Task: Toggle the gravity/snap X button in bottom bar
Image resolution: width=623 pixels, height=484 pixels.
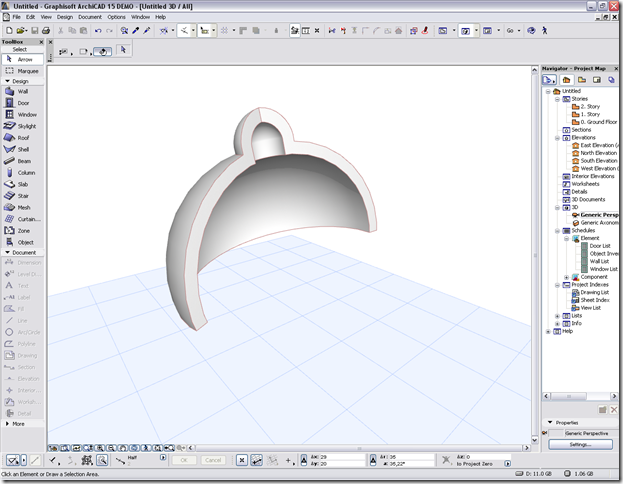Action: tap(242, 461)
